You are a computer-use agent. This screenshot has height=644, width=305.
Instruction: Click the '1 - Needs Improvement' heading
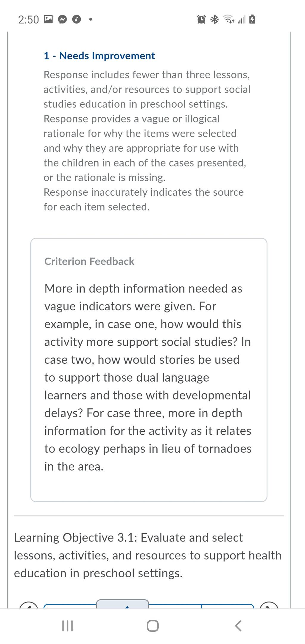(x=99, y=56)
